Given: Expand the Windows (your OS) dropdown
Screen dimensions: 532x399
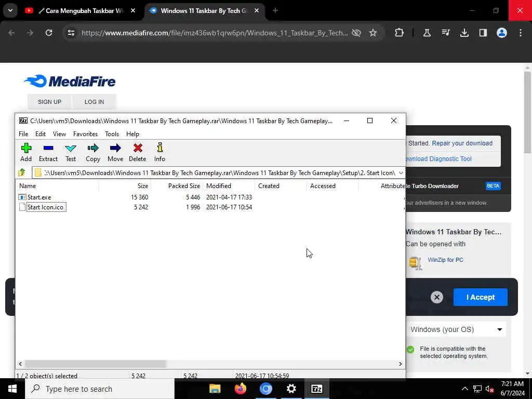Looking at the screenshot, I should point(457,329).
